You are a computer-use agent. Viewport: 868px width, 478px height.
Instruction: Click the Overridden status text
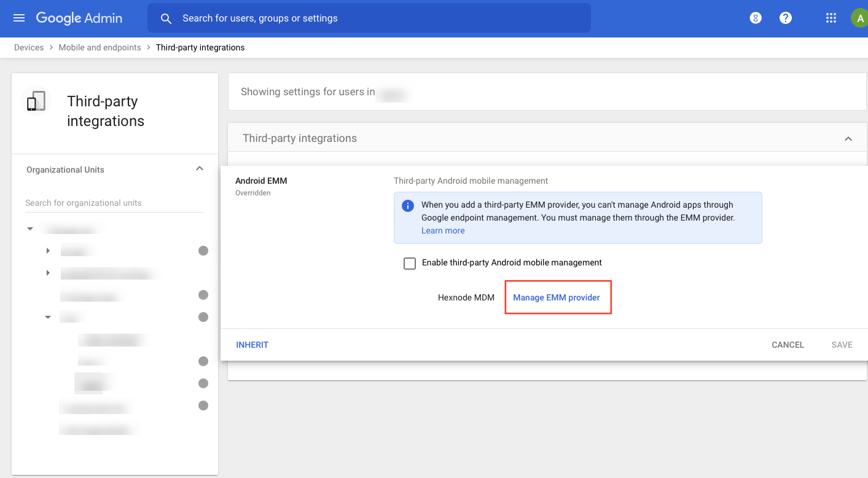coord(253,193)
